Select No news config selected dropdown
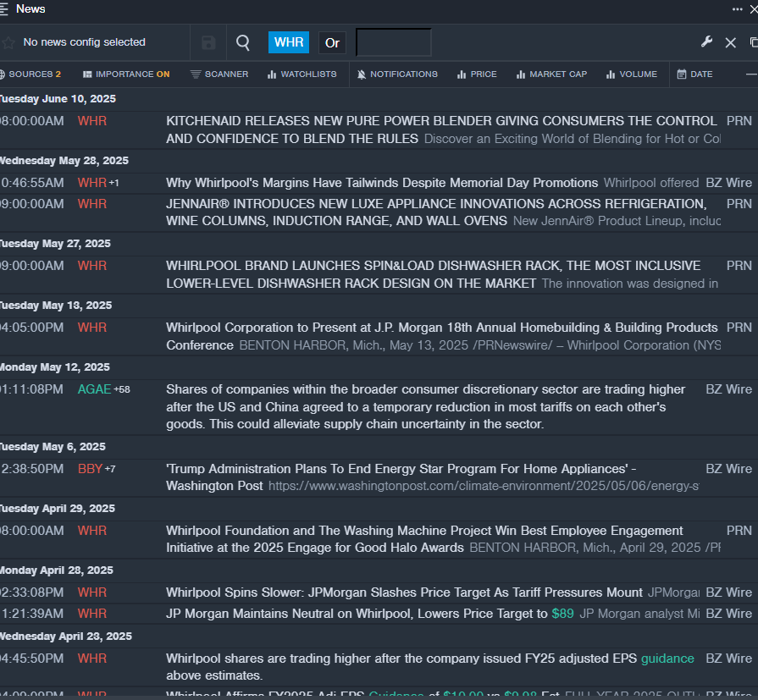 84,42
